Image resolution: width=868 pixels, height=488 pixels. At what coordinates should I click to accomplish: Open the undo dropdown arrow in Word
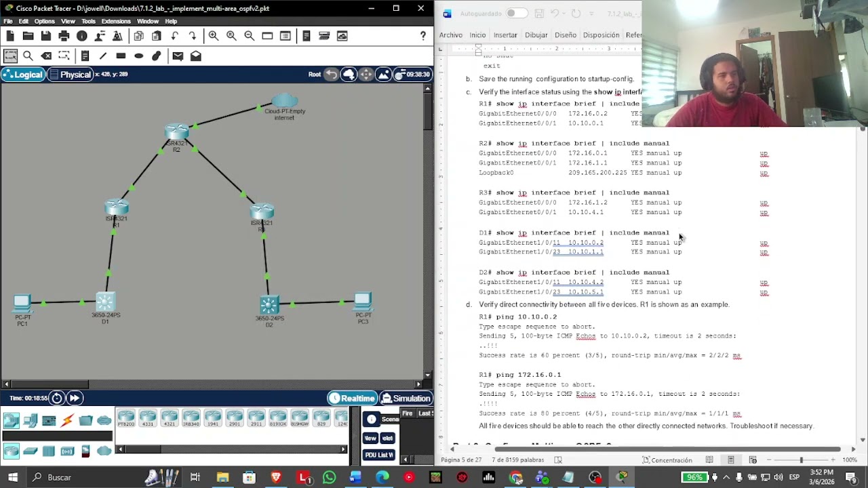[564, 14]
